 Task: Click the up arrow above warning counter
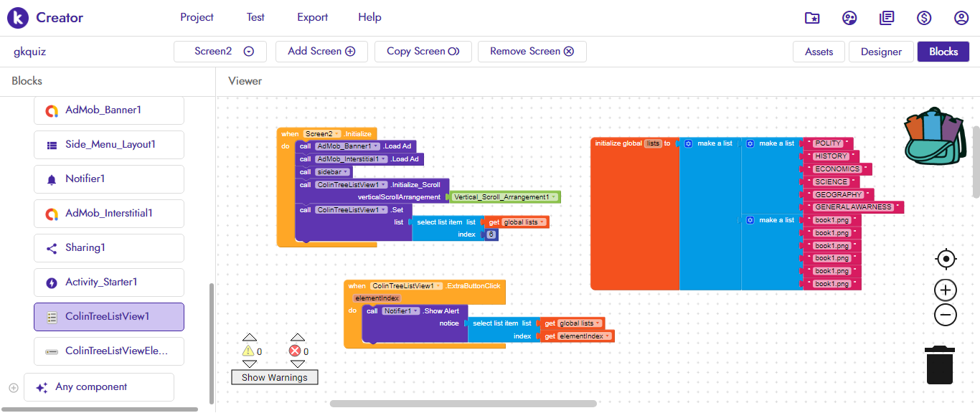(x=249, y=337)
